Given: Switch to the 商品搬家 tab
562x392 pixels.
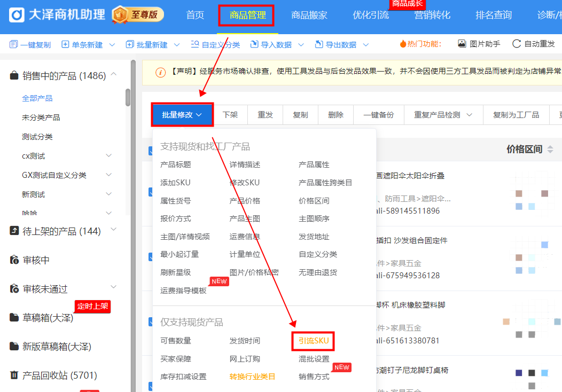Looking at the screenshot, I should 310,15.
